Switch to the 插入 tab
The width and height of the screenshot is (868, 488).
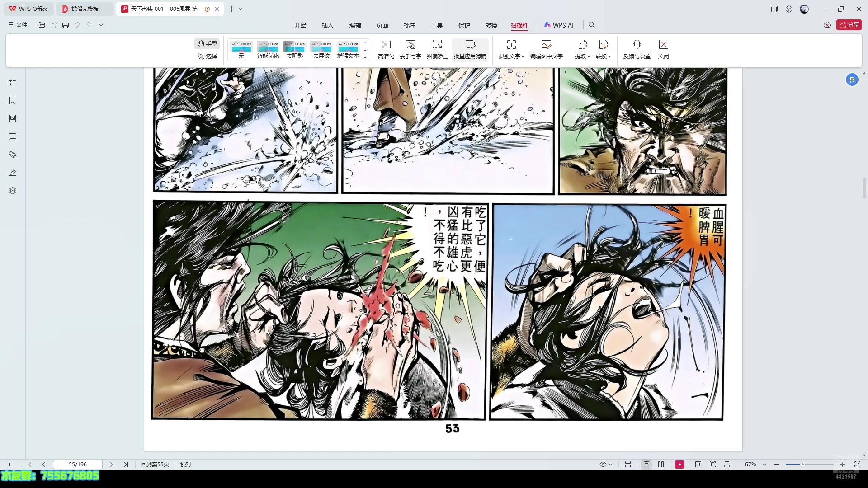tap(328, 25)
